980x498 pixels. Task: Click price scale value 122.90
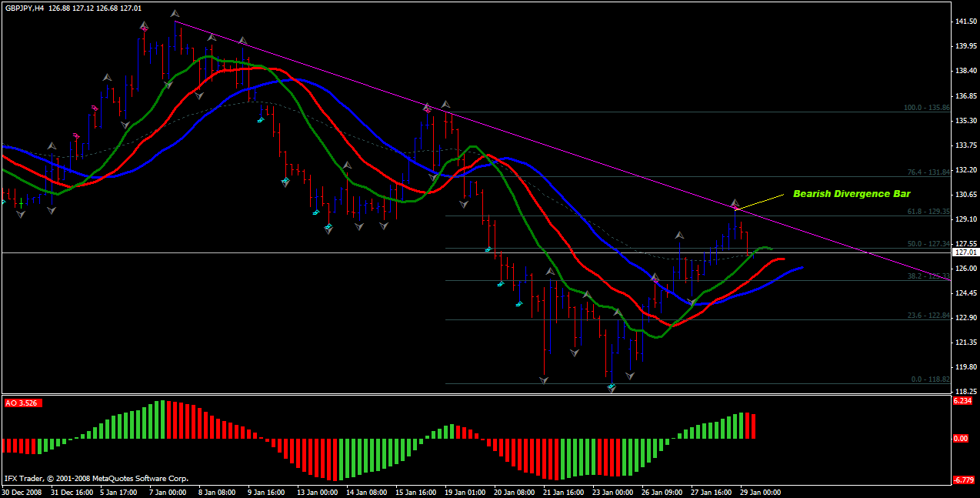click(x=965, y=318)
